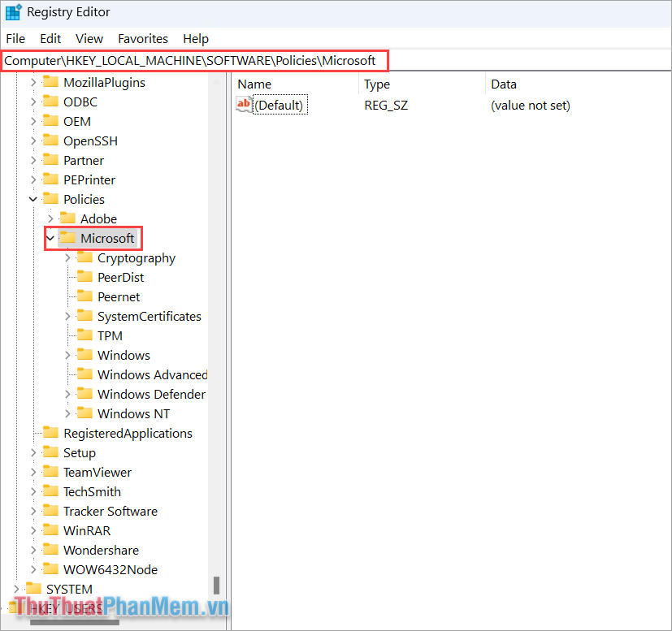672x631 pixels.
Task: Click the ab string icon beside (Default)
Action: click(243, 104)
